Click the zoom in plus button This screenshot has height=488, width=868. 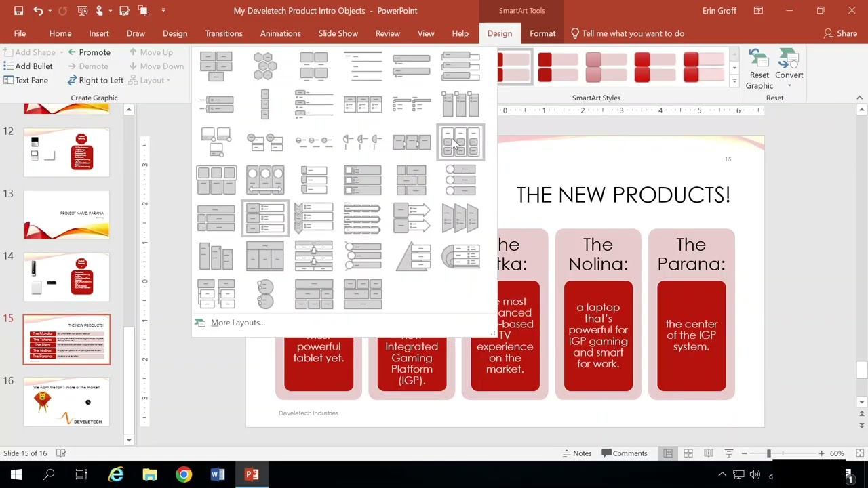point(821,453)
